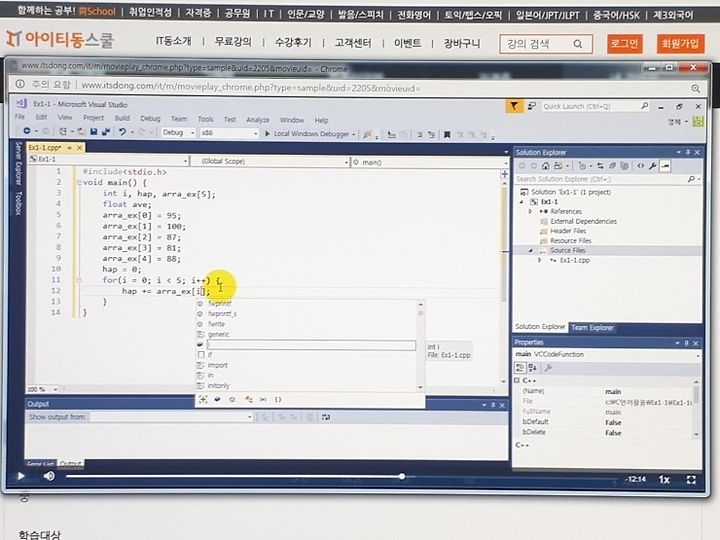Seek using the video progress slider knob
Viewport: 720px width, 540px height.
(x=402, y=477)
